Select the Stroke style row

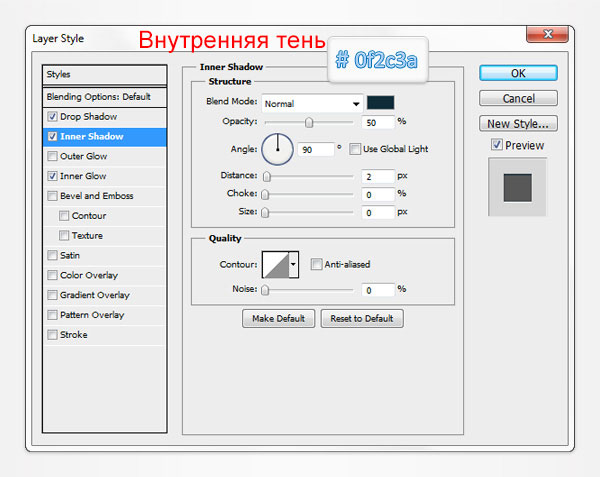[105, 335]
